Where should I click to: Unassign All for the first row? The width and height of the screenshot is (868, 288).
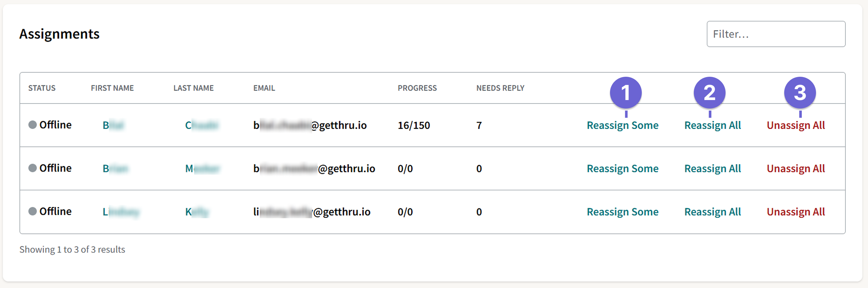click(x=795, y=125)
